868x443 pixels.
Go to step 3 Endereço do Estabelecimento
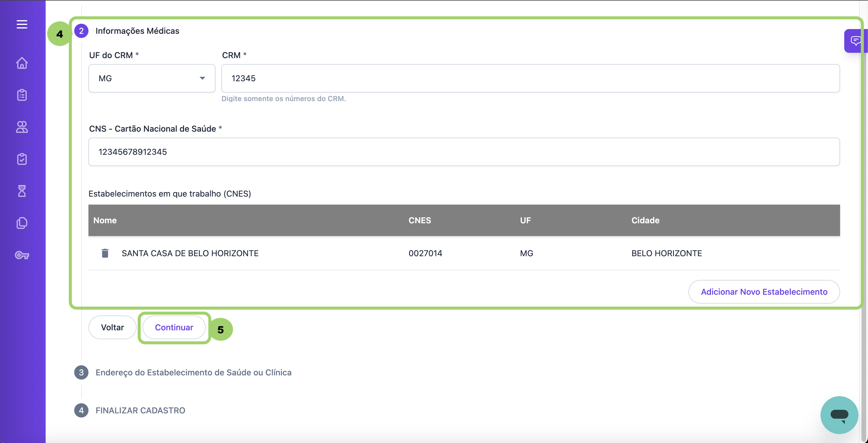pos(193,372)
